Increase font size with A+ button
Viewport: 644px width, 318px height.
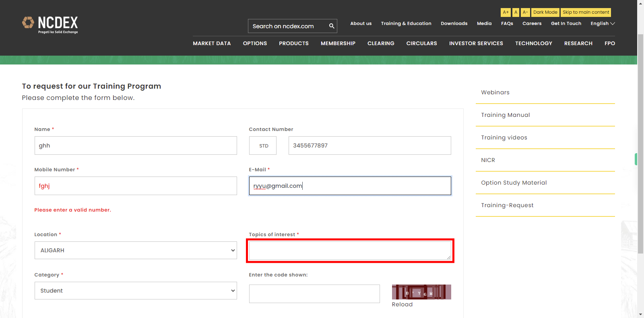click(506, 12)
